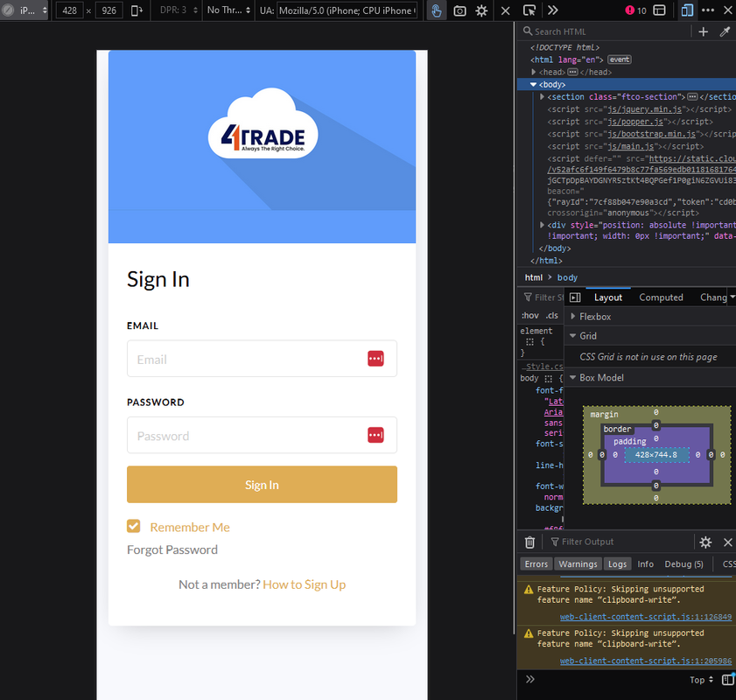
Task: Click box model content size 428×744.8
Action: pyautogui.click(x=655, y=455)
